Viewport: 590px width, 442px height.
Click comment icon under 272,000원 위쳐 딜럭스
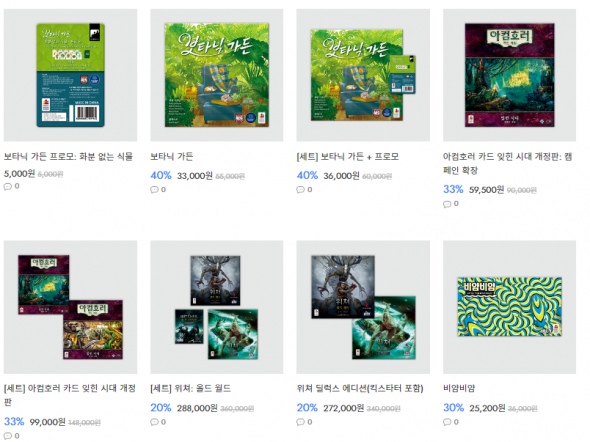pyautogui.click(x=300, y=422)
